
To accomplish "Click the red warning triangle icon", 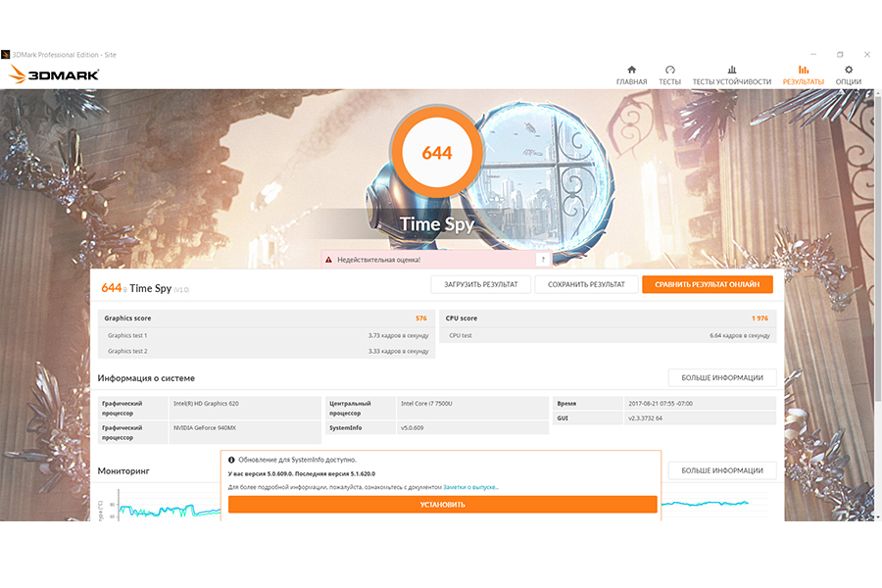I will click(328, 260).
